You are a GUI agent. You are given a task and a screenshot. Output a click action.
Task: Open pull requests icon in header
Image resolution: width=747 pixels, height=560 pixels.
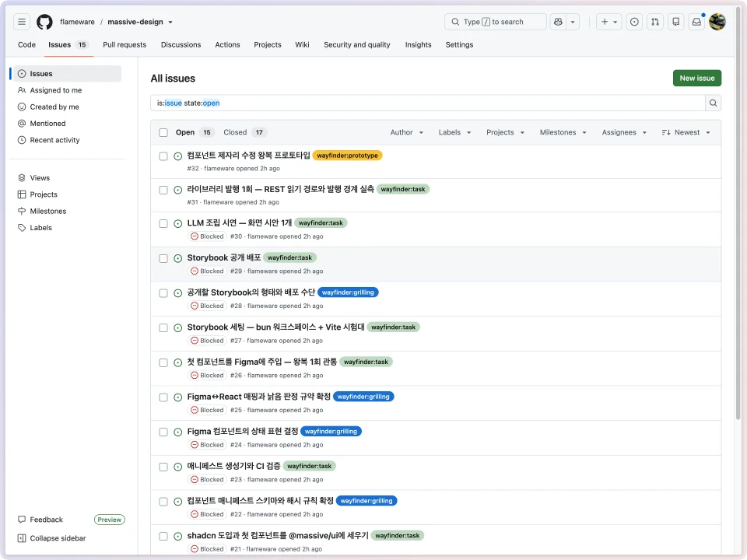click(655, 22)
